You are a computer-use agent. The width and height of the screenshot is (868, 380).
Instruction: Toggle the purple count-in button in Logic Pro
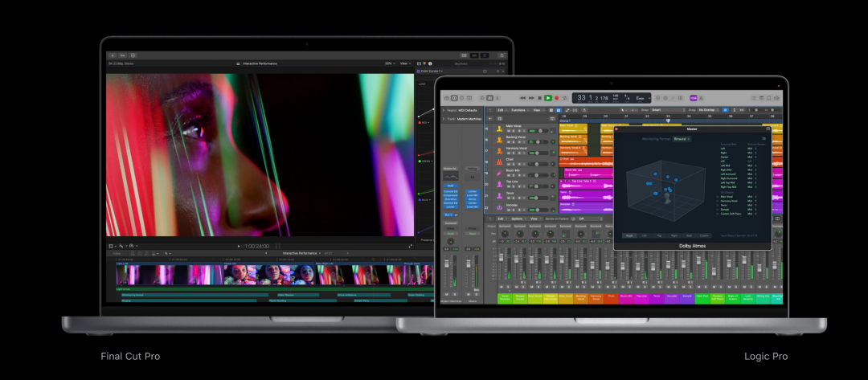click(694, 98)
